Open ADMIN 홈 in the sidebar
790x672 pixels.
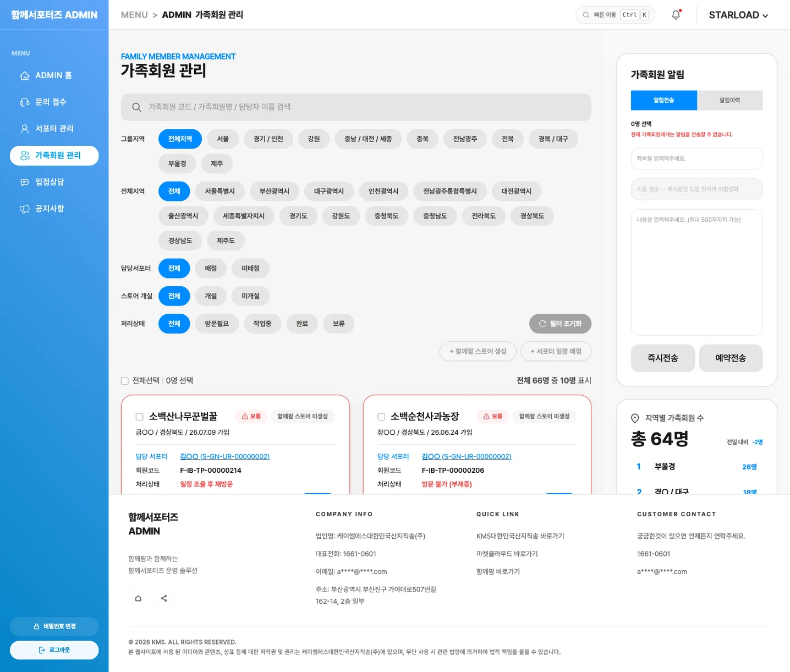(x=54, y=75)
